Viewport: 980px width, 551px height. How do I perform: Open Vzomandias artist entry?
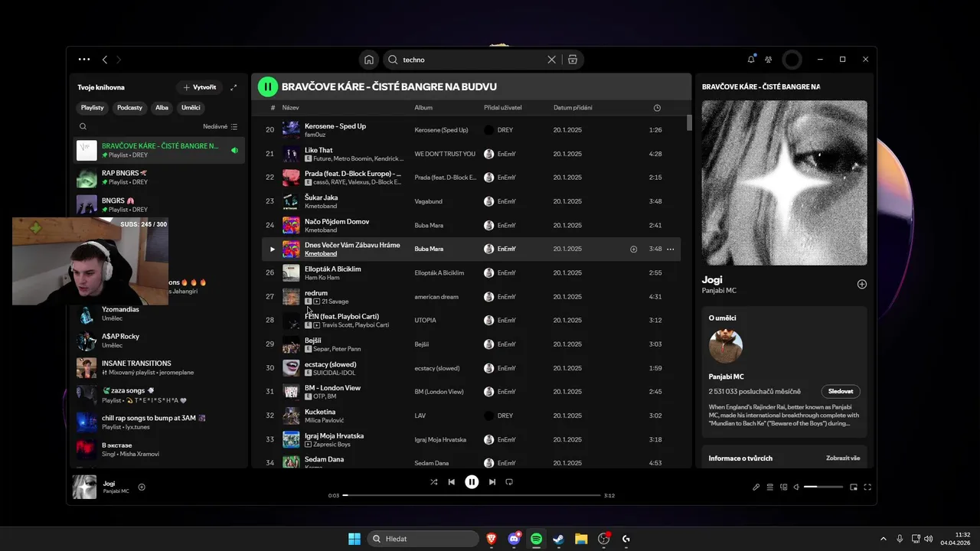pyautogui.click(x=159, y=314)
